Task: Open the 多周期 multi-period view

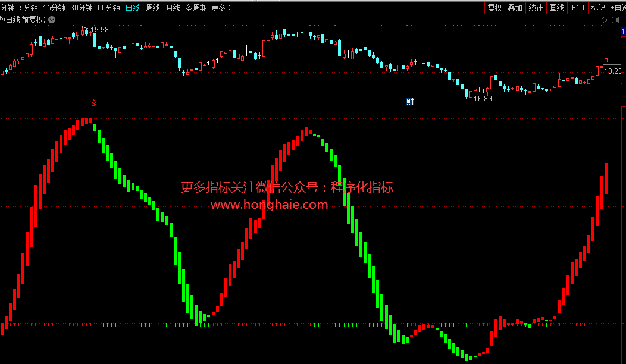Action: point(196,8)
